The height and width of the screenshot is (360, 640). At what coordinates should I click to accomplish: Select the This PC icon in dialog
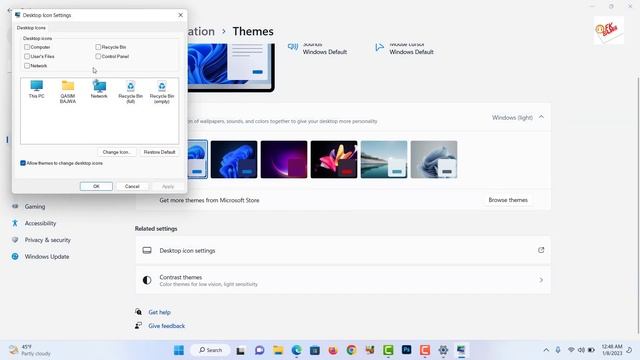click(x=36, y=89)
